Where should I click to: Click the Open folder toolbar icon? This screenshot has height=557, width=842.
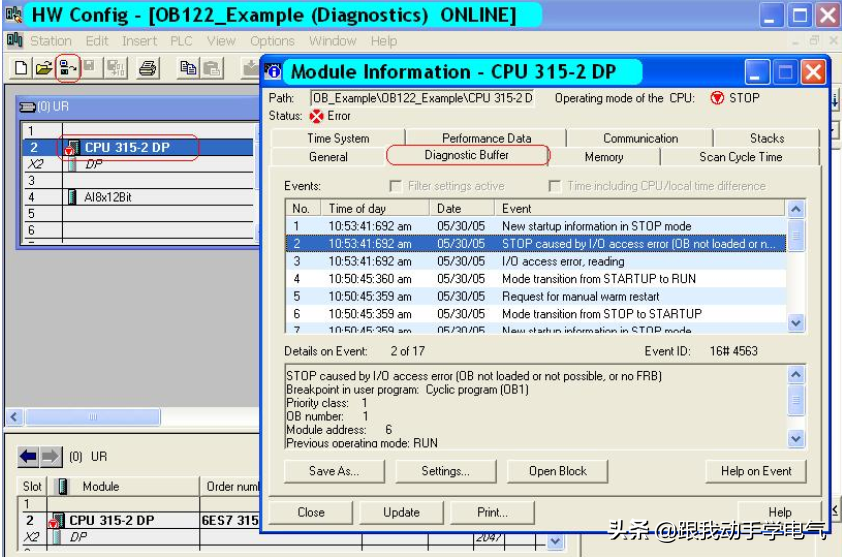43,69
